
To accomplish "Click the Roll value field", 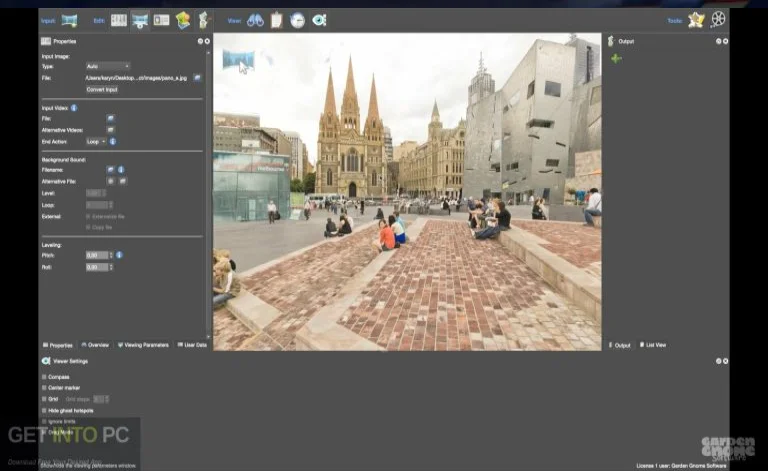I will [x=97, y=267].
